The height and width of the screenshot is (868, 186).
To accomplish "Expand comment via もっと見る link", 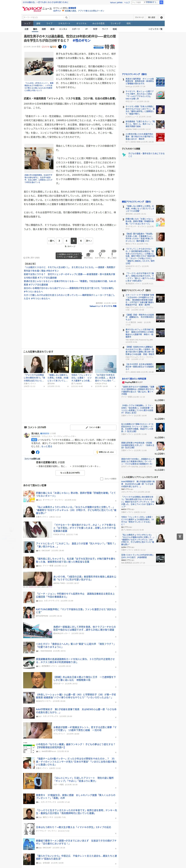I will pos(47,446).
